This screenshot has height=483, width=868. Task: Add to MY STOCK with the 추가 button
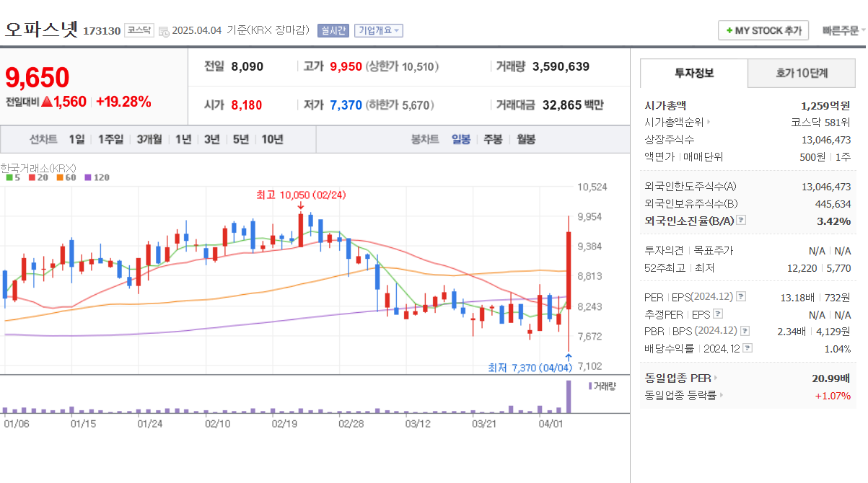click(763, 30)
